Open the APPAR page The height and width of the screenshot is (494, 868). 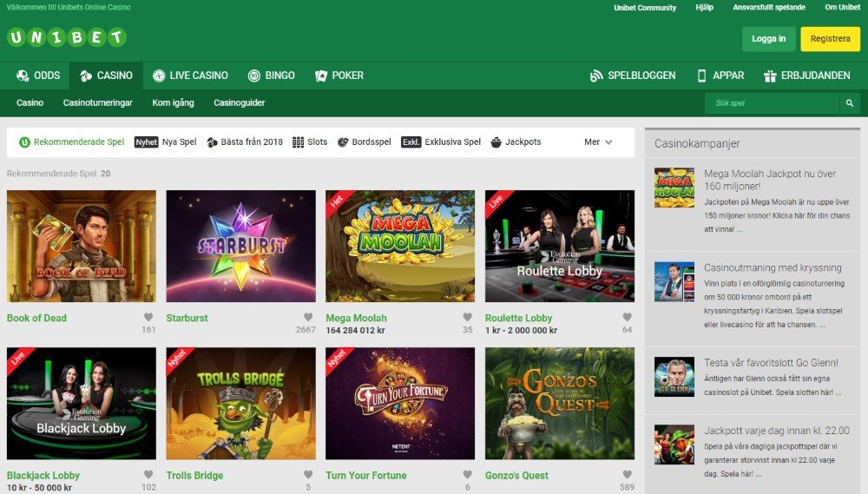(x=720, y=76)
